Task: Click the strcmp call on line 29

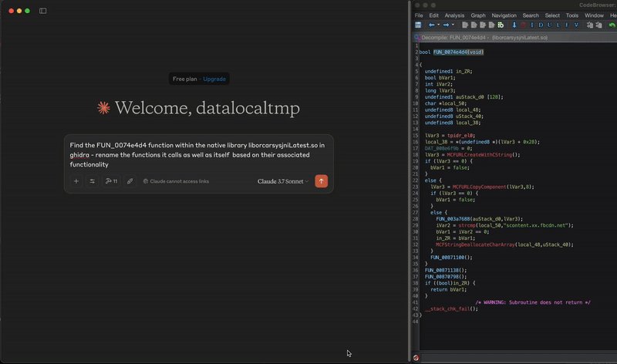Action: click(467, 225)
